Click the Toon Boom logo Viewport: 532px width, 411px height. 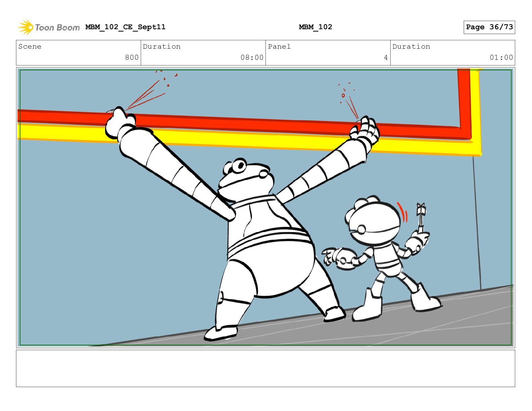(x=49, y=27)
